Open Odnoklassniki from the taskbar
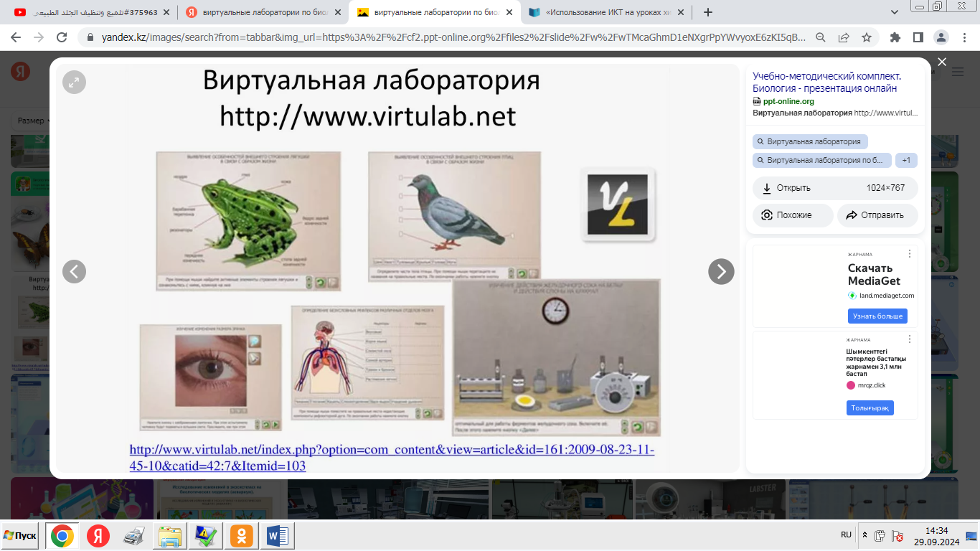This screenshot has height=551, width=980. 242,536
